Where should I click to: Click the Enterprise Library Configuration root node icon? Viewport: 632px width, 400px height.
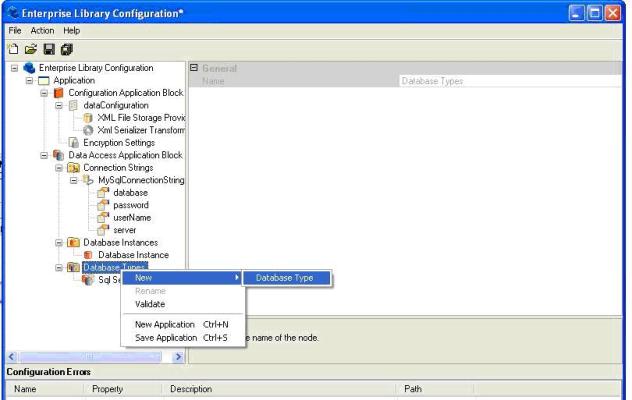point(29,68)
